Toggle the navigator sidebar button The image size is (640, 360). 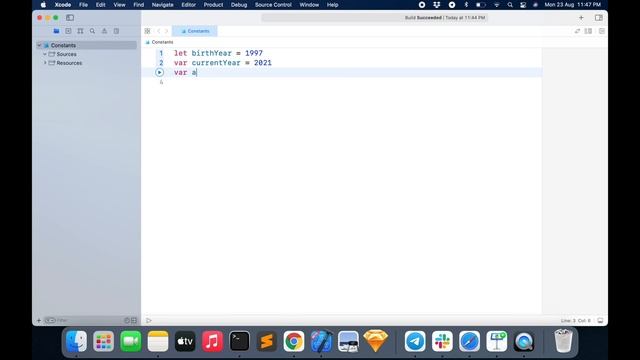(x=70, y=18)
